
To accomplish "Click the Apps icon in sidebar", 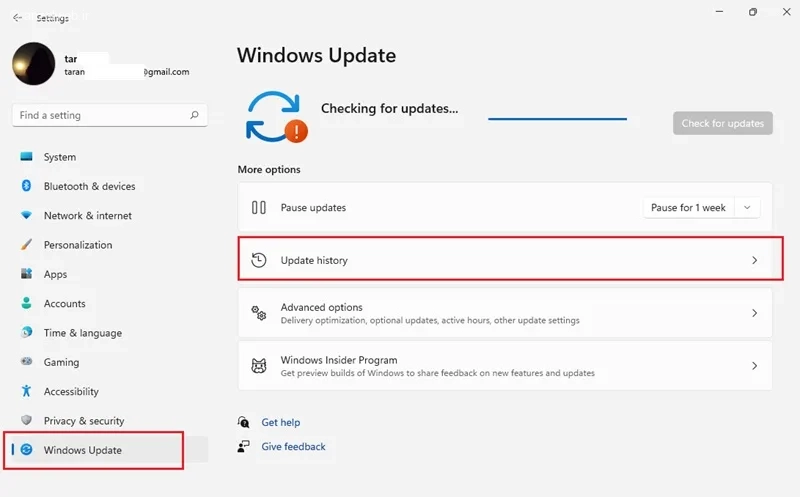I will tap(26, 274).
